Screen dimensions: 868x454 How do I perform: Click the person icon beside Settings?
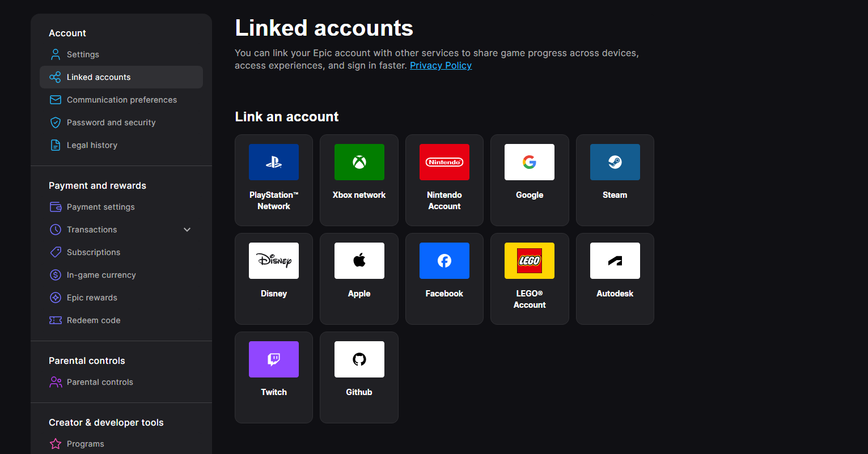[56, 54]
